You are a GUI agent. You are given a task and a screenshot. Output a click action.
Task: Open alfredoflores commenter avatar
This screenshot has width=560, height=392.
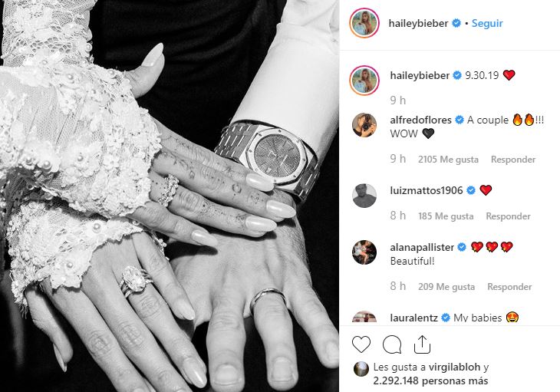tap(364, 125)
